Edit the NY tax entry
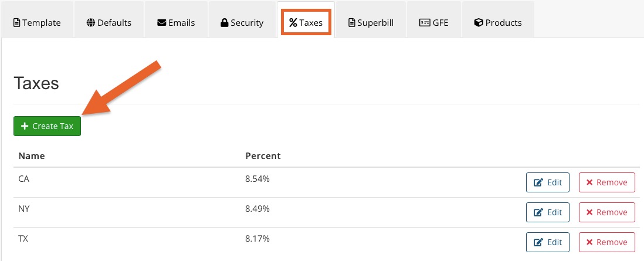 [547, 212]
